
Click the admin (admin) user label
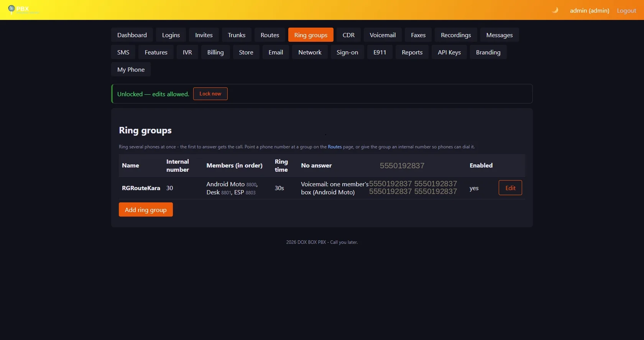click(589, 10)
